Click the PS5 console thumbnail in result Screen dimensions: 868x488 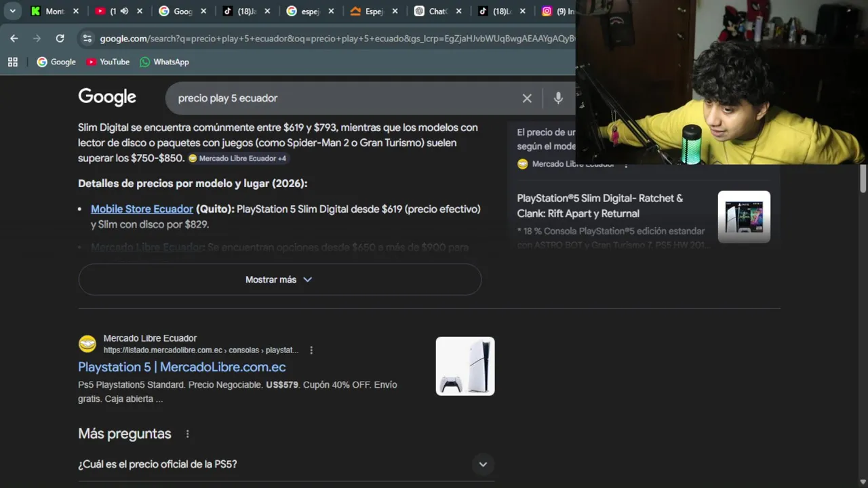point(465,366)
